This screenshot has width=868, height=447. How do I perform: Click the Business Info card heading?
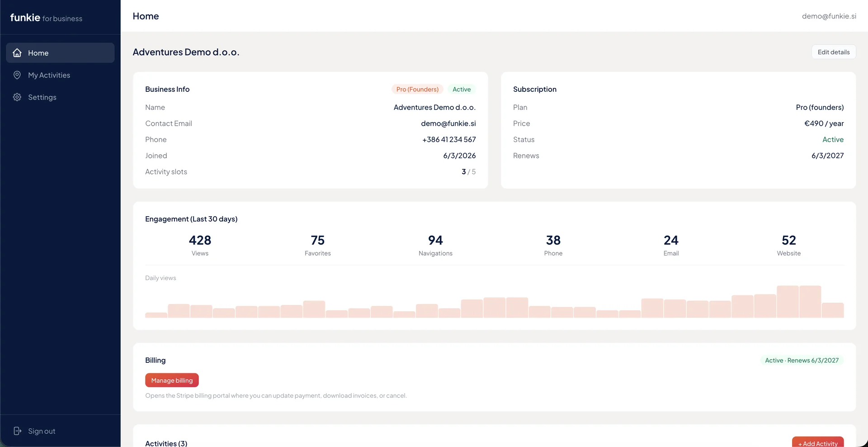coord(167,90)
